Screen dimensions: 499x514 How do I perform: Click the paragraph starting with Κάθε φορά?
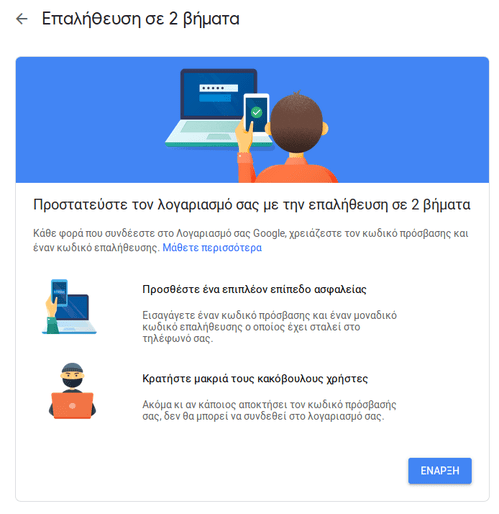coord(251,240)
